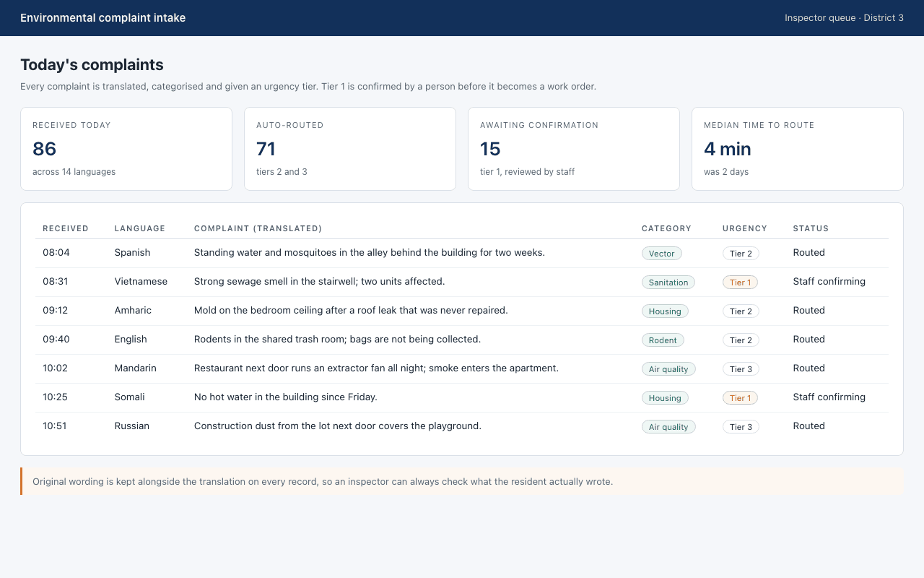Click Tier 3 badge in Mandarin row
Image resolution: width=924 pixels, height=578 pixels.
click(x=741, y=369)
